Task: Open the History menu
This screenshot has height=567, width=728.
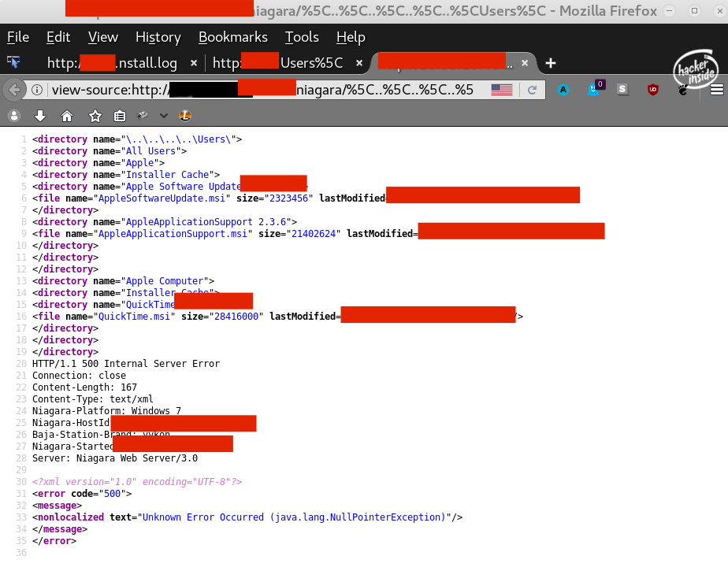Action: pos(158,37)
